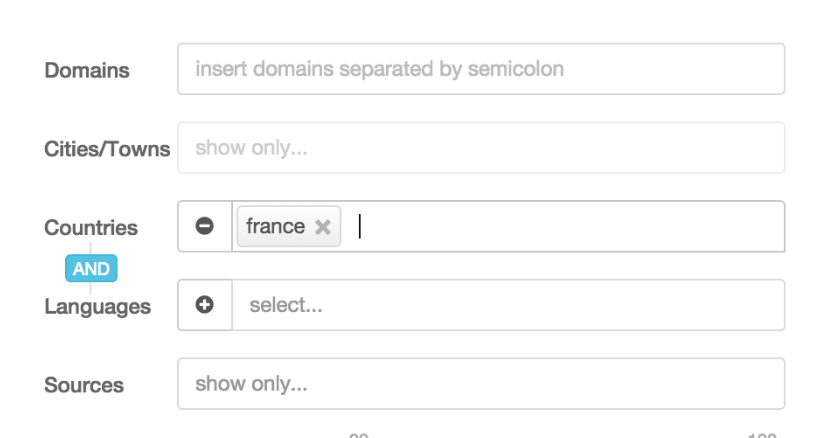
Task: Open the Sources 'show only...' dropdown
Action: point(480,384)
